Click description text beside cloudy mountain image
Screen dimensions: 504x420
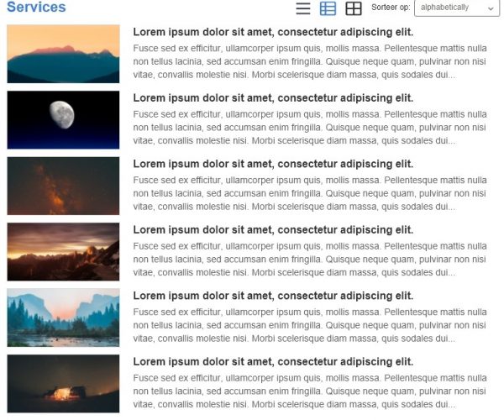click(310, 260)
